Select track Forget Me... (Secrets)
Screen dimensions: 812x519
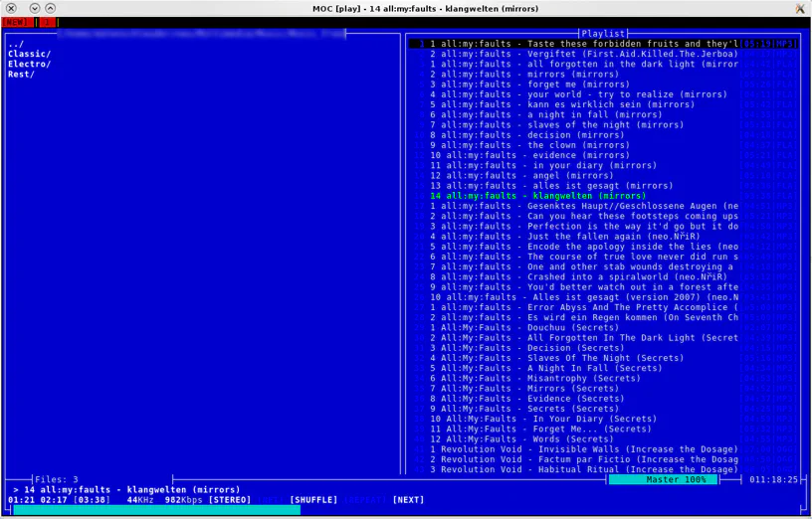click(x=603, y=429)
